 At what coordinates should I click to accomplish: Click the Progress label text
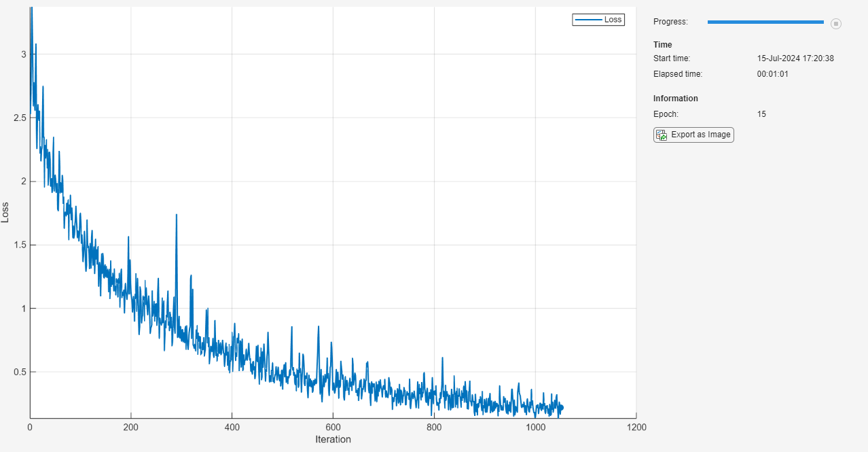(670, 22)
